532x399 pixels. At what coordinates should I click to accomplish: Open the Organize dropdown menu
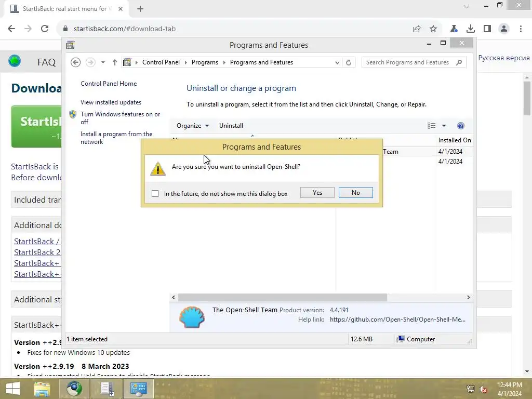192,126
